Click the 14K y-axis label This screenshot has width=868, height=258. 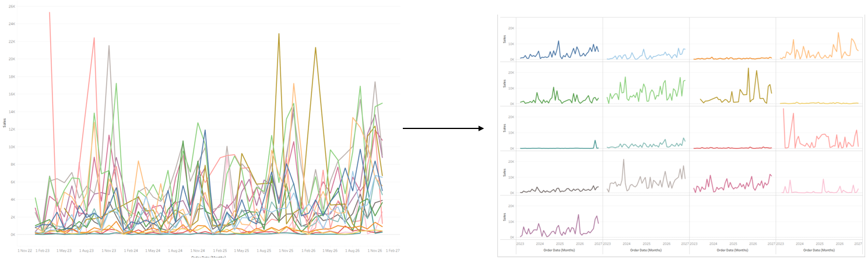tap(12, 111)
